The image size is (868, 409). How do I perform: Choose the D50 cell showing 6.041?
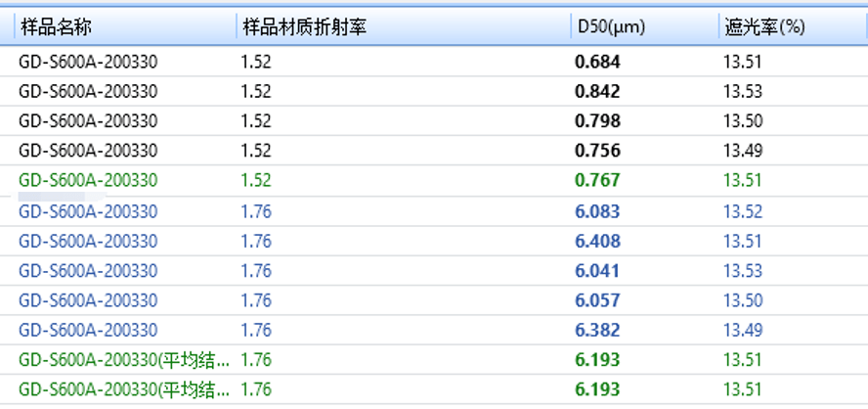[x=597, y=270]
